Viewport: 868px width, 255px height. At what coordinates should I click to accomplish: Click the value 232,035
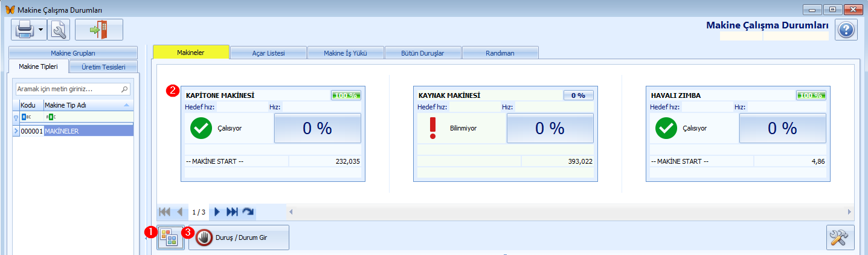tap(347, 162)
